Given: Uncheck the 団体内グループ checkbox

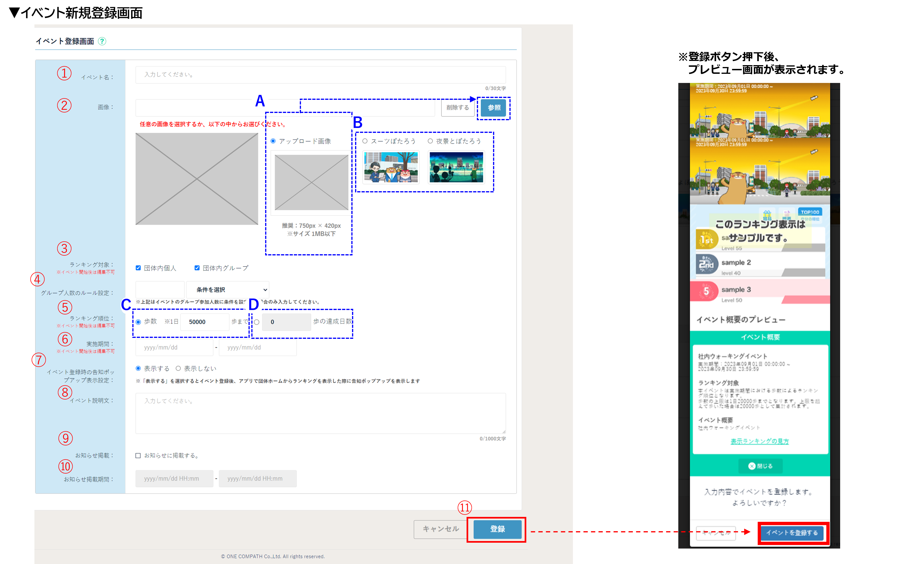Looking at the screenshot, I should click(197, 268).
